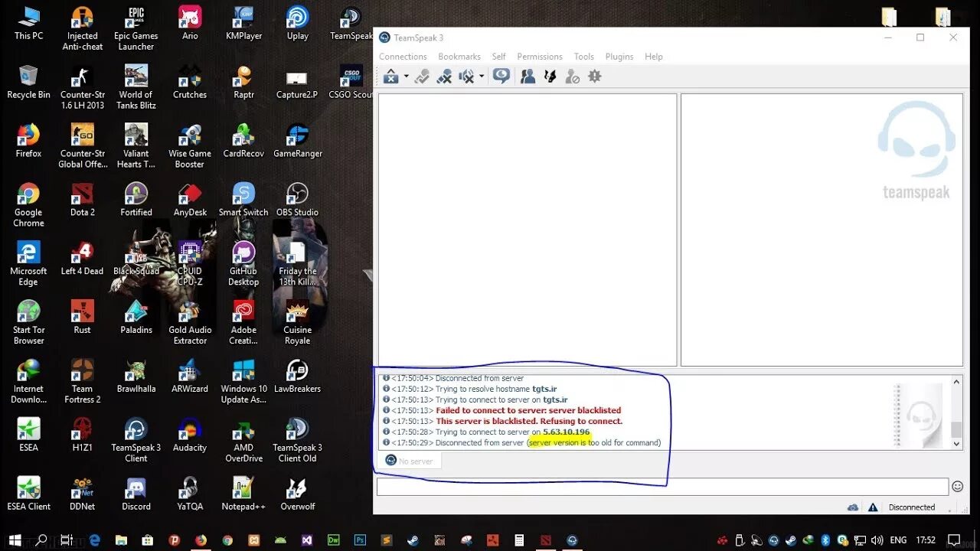The height and width of the screenshot is (551, 980).
Task: Open the Help menu
Action: [654, 57]
